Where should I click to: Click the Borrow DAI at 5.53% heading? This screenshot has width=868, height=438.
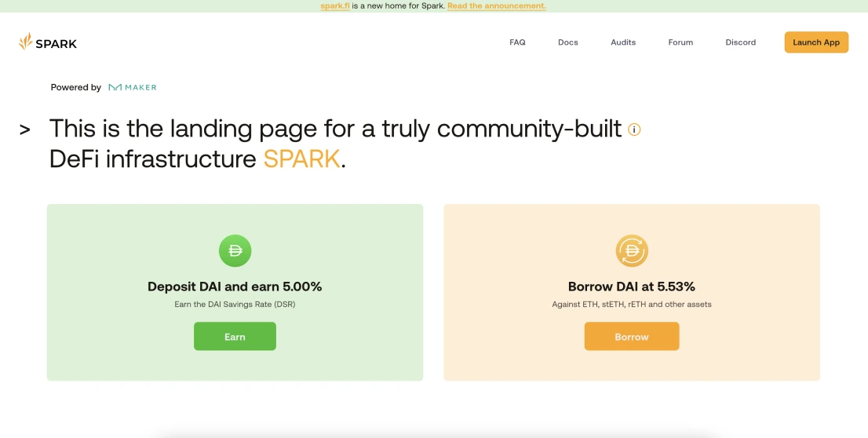click(632, 287)
